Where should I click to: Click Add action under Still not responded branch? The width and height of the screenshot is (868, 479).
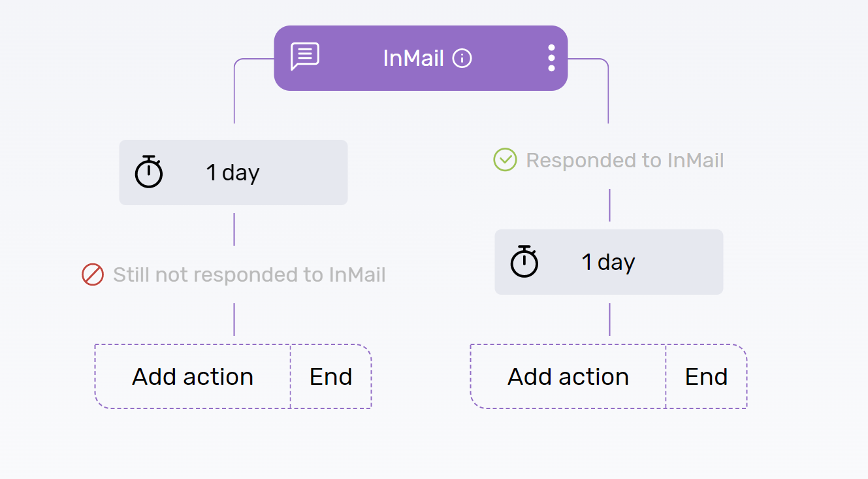pyautogui.click(x=193, y=376)
